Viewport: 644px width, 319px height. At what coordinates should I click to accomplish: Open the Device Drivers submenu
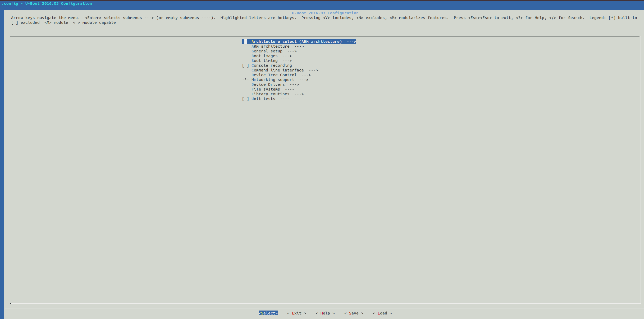[x=275, y=84]
